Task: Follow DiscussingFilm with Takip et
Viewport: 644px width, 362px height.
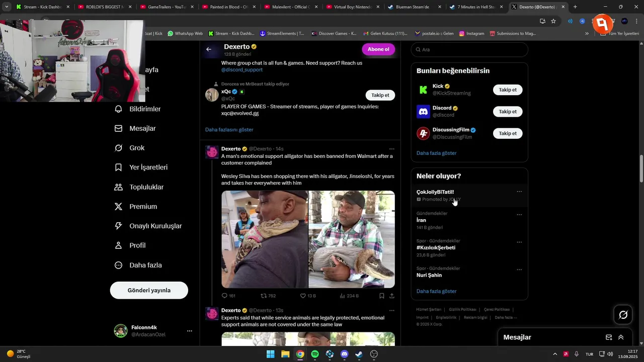Action: click(508, 133)
